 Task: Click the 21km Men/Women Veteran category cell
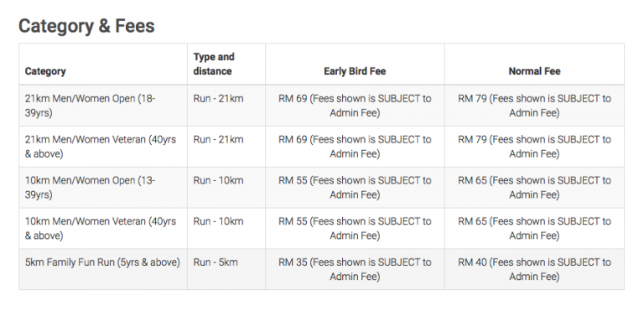tap(101, 147)
